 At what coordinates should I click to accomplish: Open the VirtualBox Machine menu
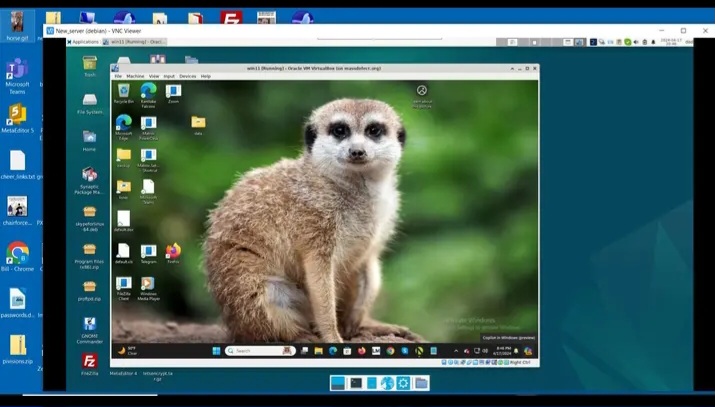pos(135,76)
